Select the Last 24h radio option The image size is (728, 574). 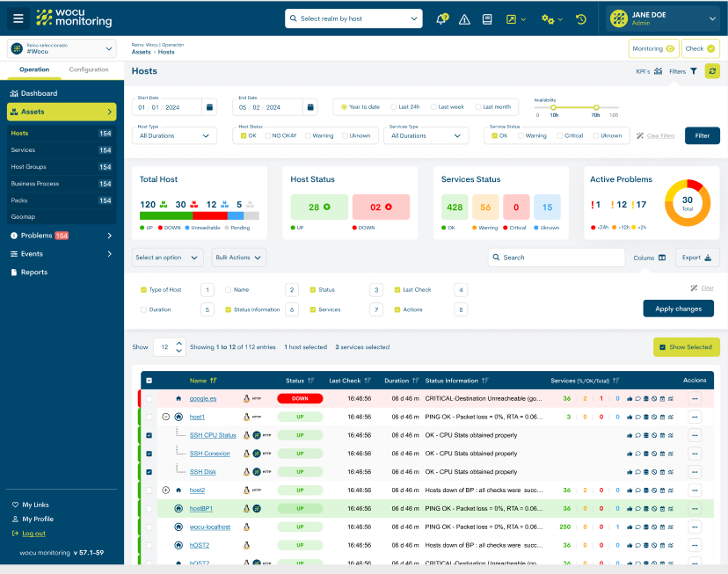tap(393, 106)
